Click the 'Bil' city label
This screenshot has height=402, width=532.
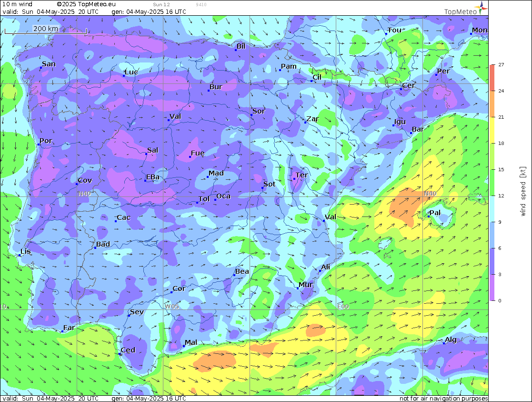click(241, 46)
